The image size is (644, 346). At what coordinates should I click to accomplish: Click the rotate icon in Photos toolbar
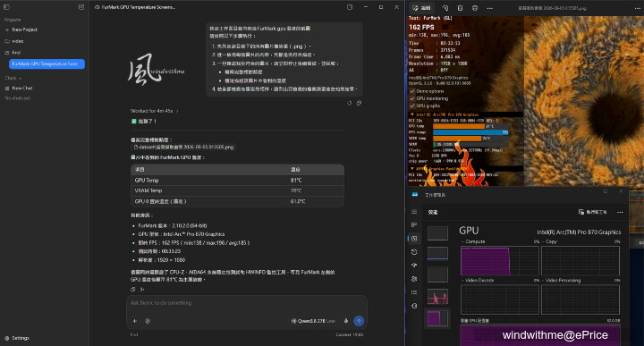pyautogui.click(x=445, y=8)
